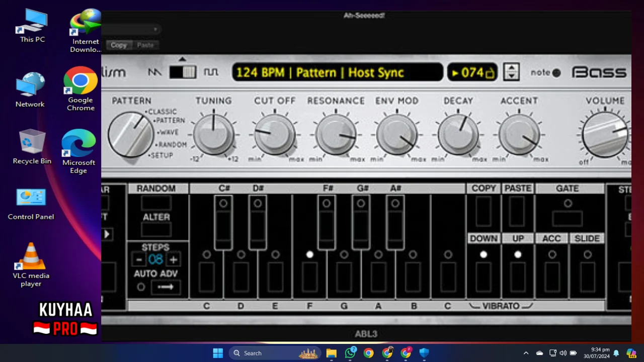Increase steps with plus button
Viewport: 644px width, 362px height.
tap(173, 259)
